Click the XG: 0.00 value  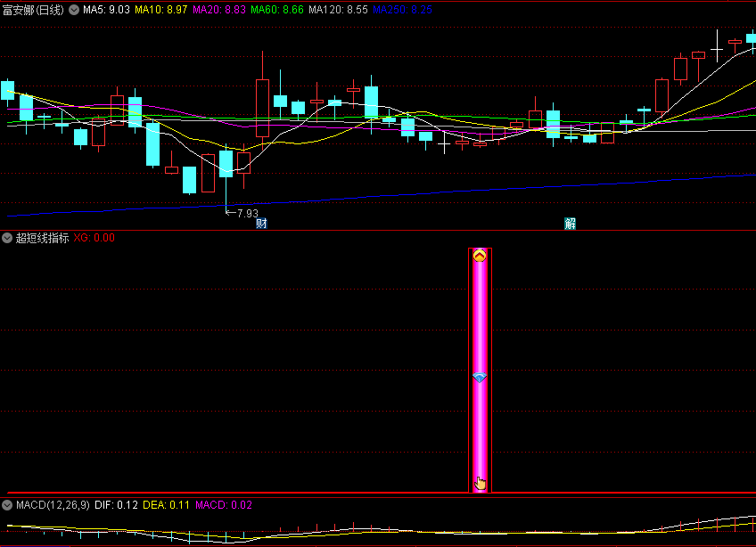click(94, 238)
